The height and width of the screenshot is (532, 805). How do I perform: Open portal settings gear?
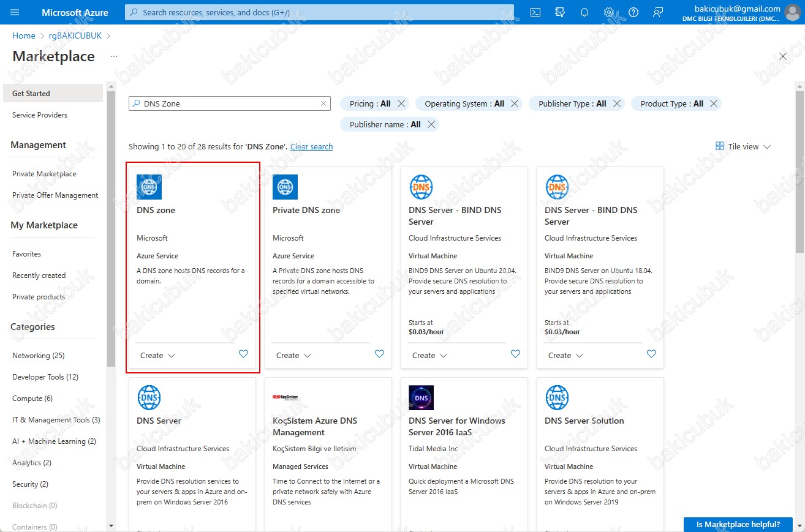609,12
